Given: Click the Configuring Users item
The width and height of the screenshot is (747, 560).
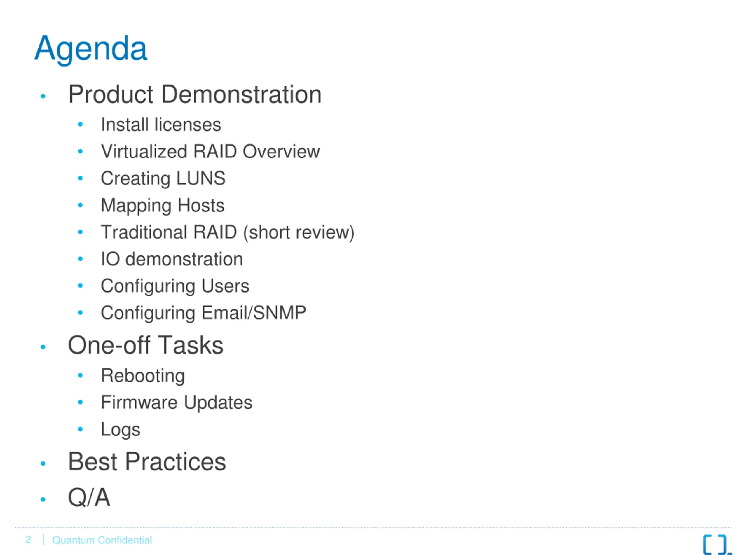Looking at the screenshot, I should click(x=175, y=287).
